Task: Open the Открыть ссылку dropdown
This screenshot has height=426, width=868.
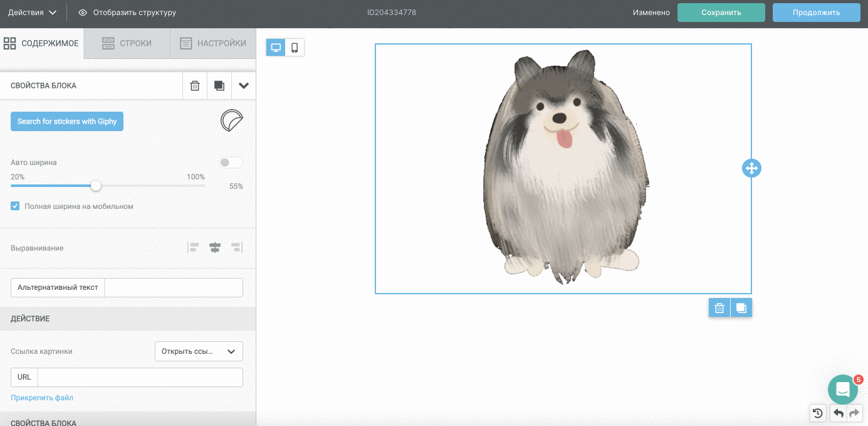Action: pyautogui.click(x=199, y=351)
